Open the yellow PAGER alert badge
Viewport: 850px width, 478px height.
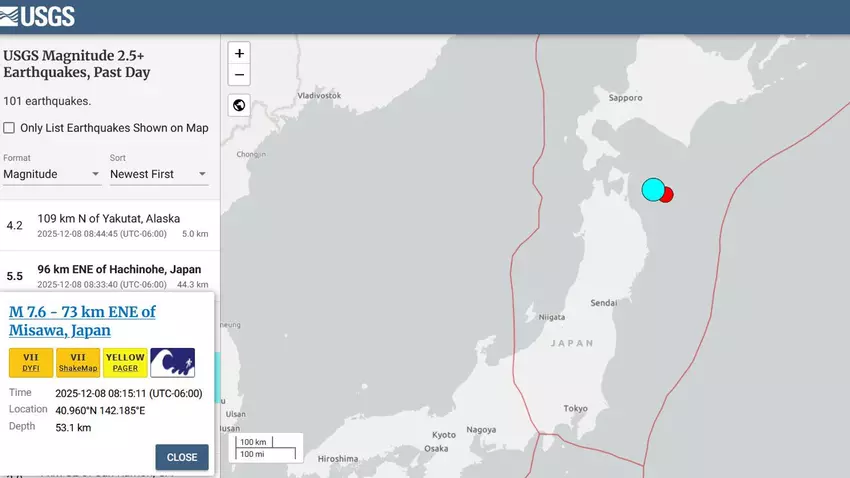(125, 362)
